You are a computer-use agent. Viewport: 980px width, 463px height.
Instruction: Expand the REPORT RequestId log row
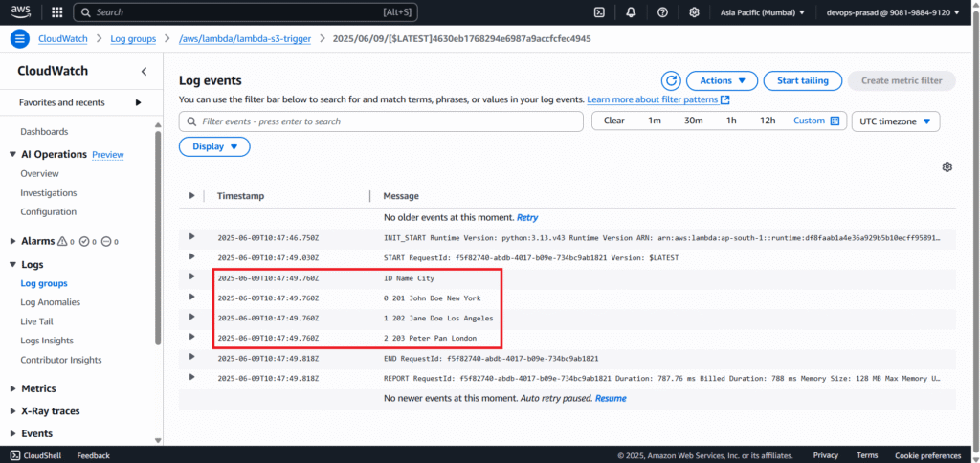[x=191, y=376]
